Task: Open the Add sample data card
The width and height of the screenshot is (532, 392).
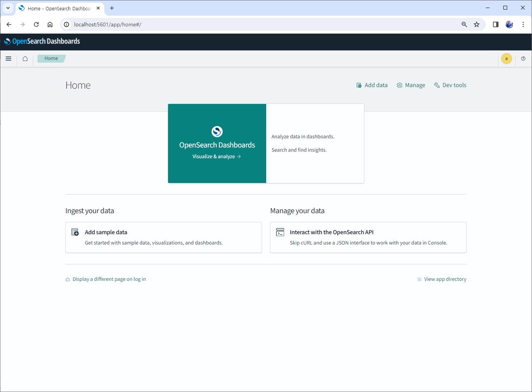Action: click(x=163, y=237)
